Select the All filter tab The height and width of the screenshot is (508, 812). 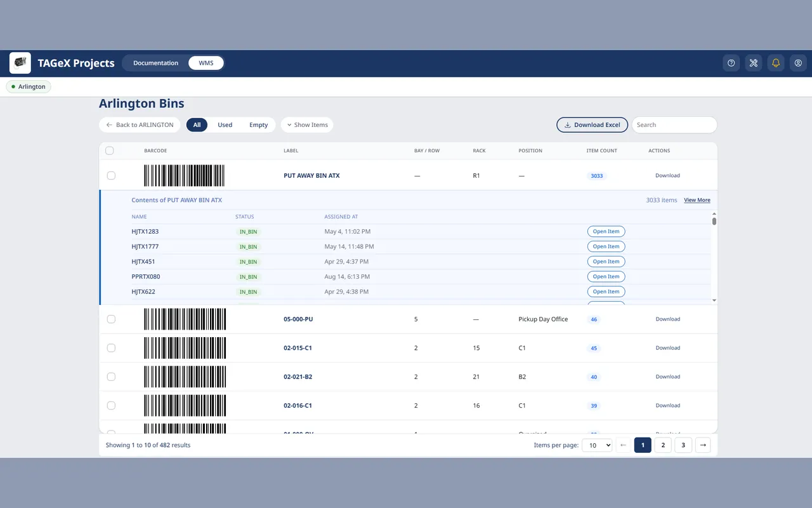197,125
